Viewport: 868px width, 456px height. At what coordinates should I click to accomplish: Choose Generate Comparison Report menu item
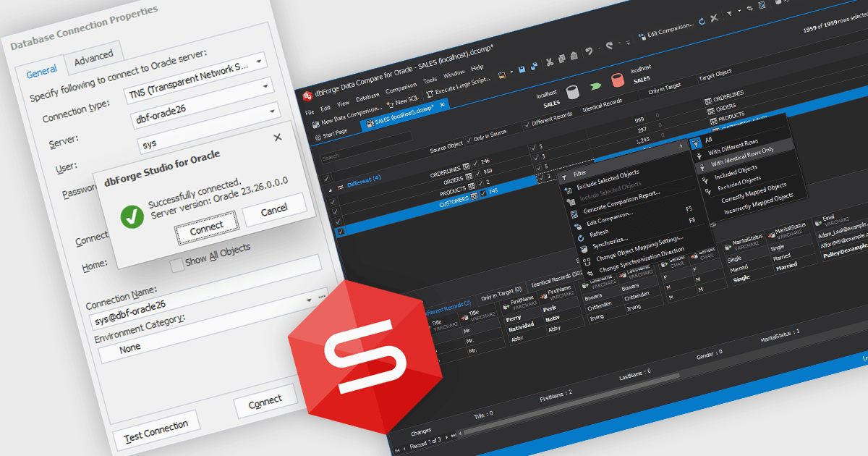[621, 203]
